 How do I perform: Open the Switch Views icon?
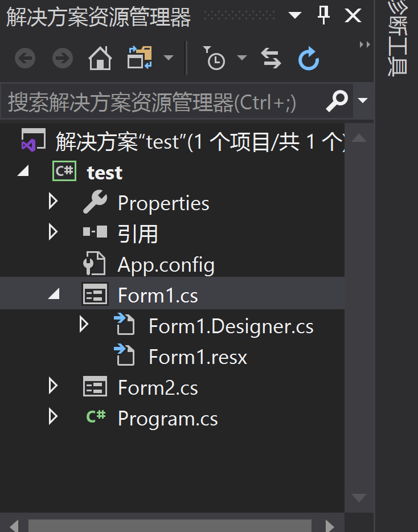point(140,58)
